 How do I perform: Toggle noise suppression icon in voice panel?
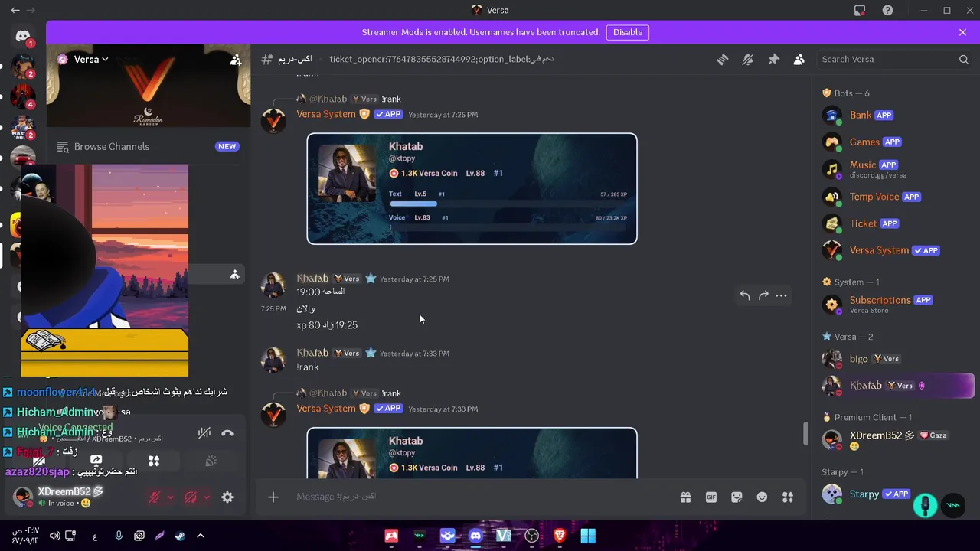(204, 432)
